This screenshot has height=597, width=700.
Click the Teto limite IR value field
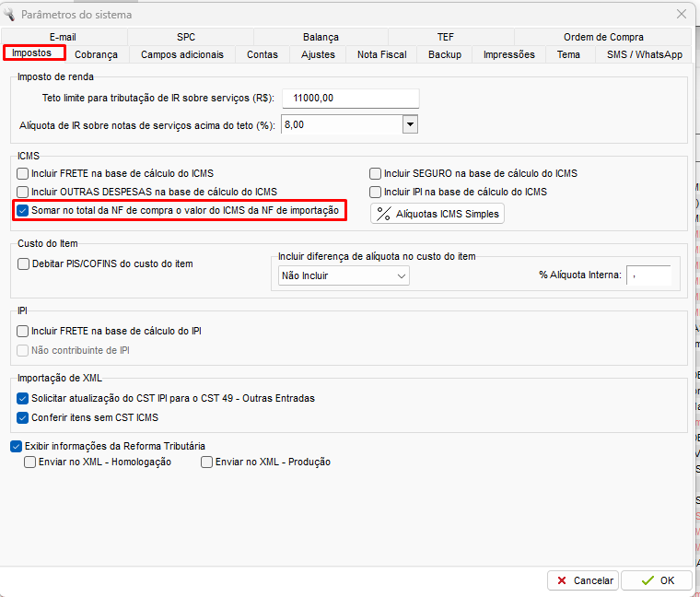click(x=350, y=98)
